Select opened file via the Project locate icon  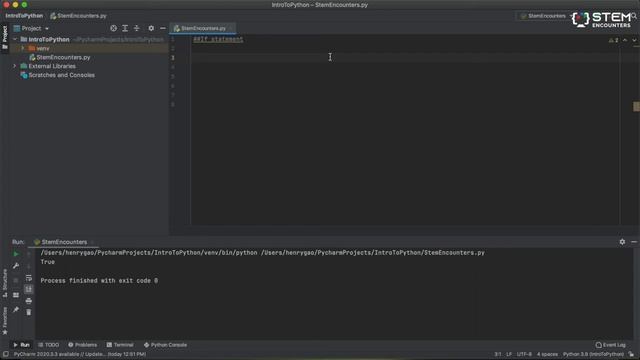(x=113, y=28)
